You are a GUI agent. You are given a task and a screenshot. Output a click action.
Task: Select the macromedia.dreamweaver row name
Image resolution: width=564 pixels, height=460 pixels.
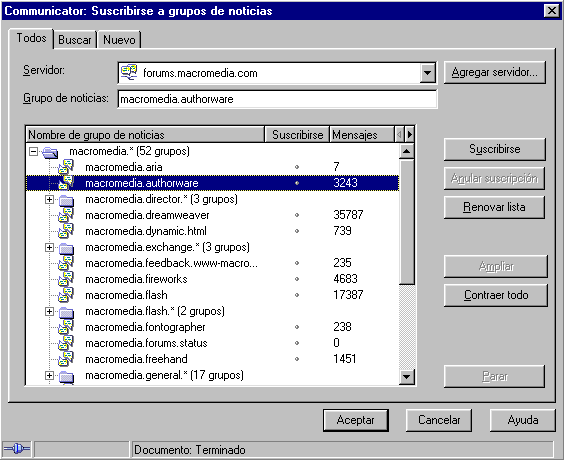click(147, 215)
